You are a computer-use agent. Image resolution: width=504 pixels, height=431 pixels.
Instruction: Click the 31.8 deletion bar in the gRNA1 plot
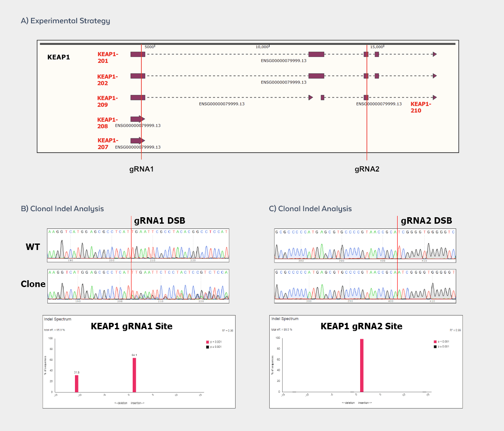pos(77,383)
